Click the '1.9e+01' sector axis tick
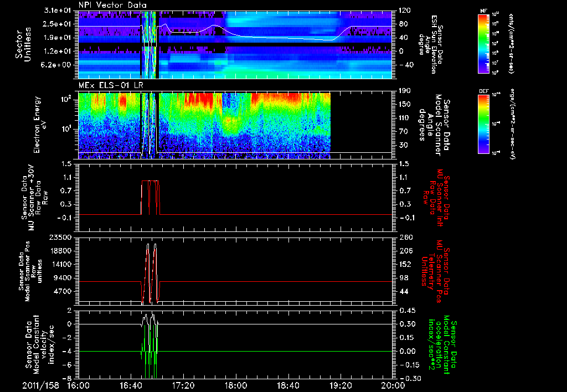Screen dimensions: 567x392 (x=58, y=38)
